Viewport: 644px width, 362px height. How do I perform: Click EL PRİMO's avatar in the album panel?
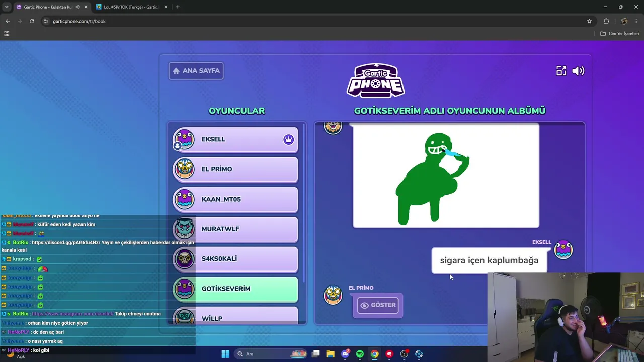(x=333, y=295)
